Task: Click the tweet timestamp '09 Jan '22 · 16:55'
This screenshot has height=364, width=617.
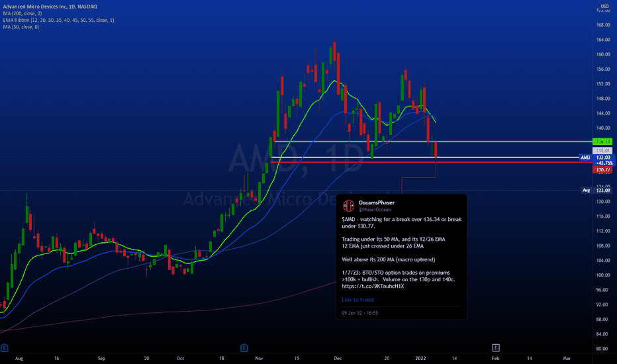Action: click(x=359, y=313)
